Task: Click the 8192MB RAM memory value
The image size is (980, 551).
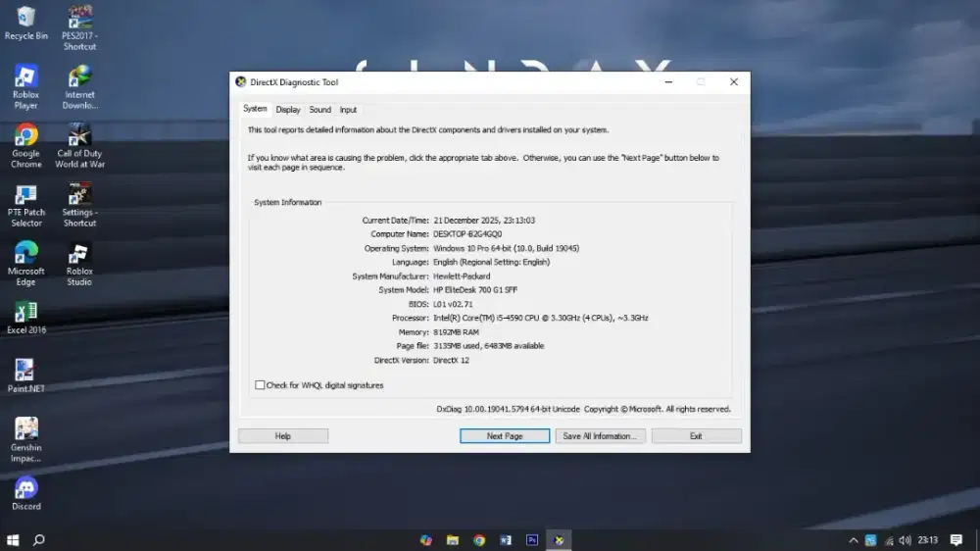Action: tap(457, 332)
